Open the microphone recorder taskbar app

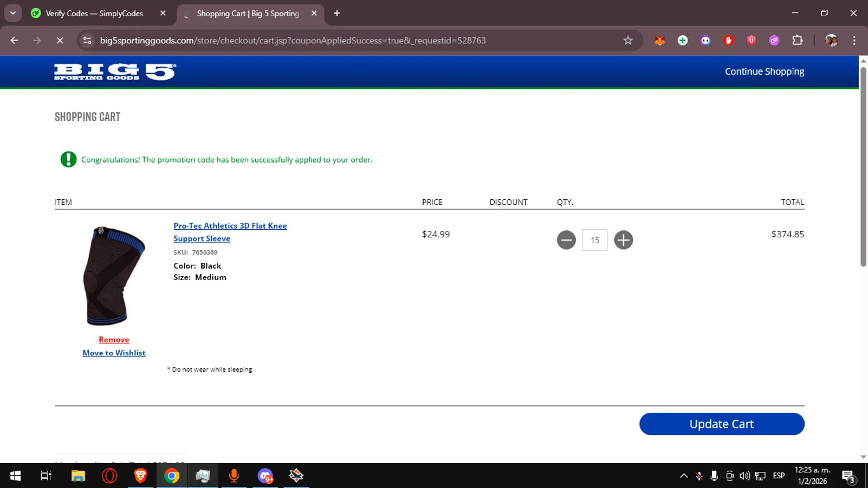click(x=234, y=476)
